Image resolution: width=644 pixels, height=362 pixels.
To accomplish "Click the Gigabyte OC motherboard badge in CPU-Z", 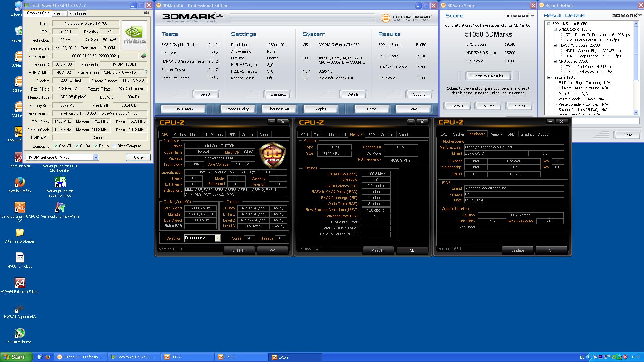I will (272, 156).
